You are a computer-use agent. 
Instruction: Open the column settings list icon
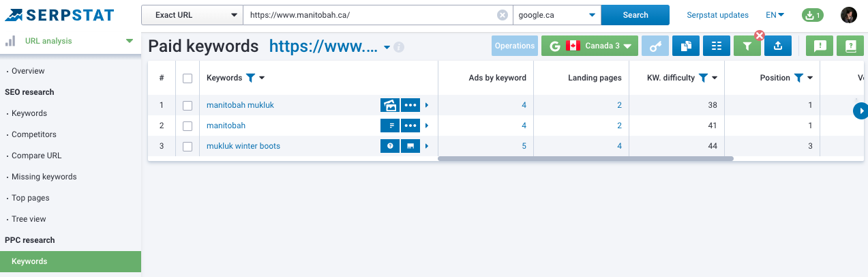[x=717, y=46]
